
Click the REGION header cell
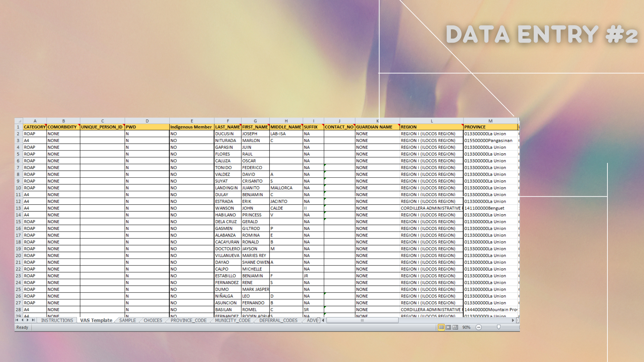point(432,127)
